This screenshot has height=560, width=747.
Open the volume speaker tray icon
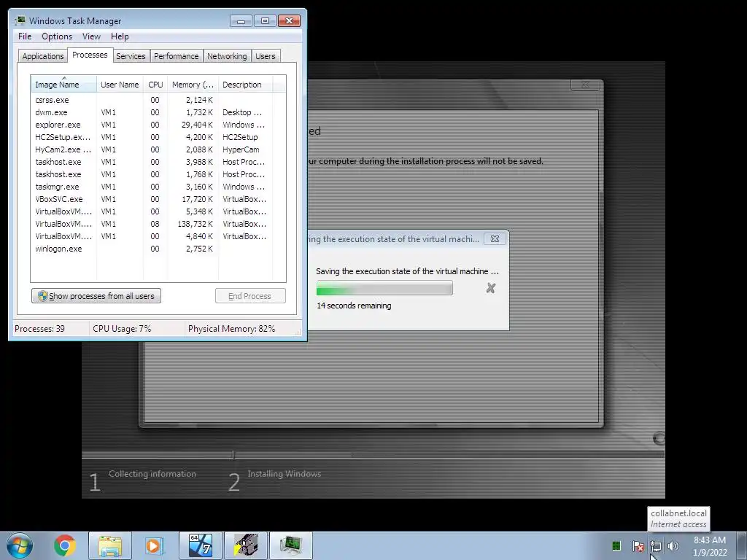673,545
